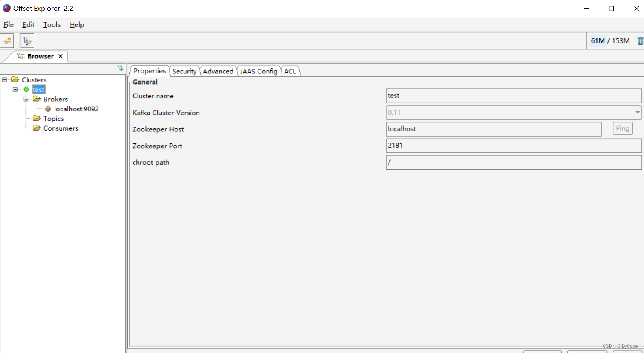Select the Brokers tree label
Screen dimensions: 644x353
(x=55, y=99)
